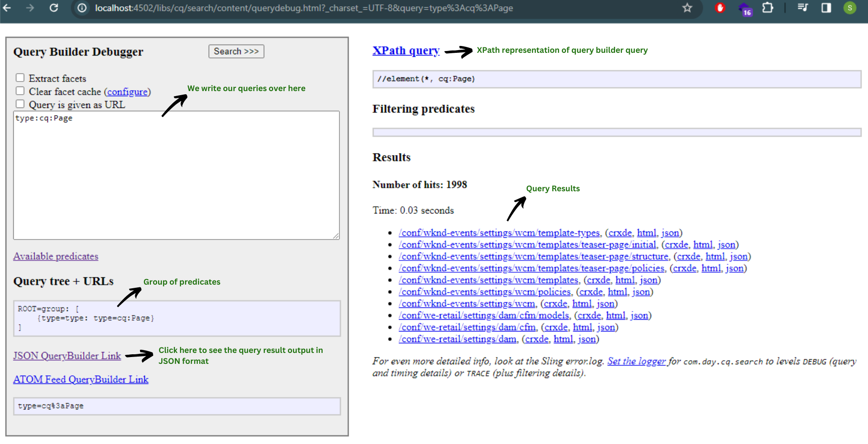Follow the 'Set the logger' link
The height and width of the screenshot is (444, 868).
636,361
